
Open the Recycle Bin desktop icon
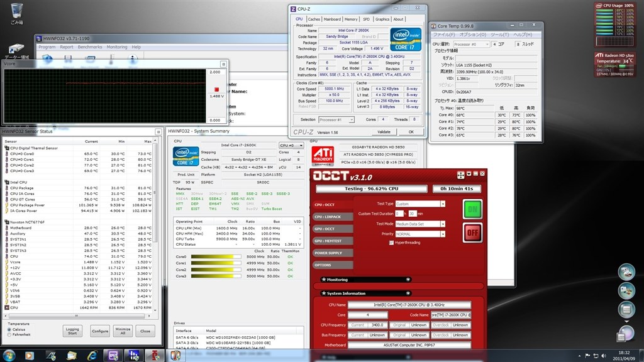[16, 13]
